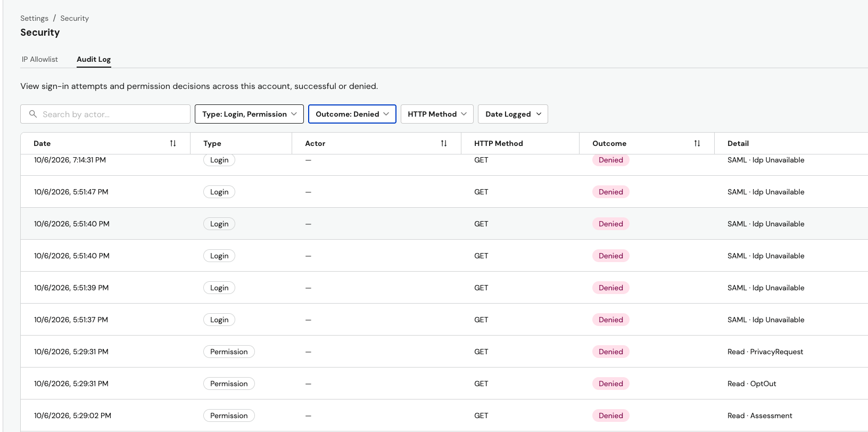This screenshot has height=432, width=868.
Task: Click SAML · Idp Unavailable in 5:51:47 row
Action: 766,192
